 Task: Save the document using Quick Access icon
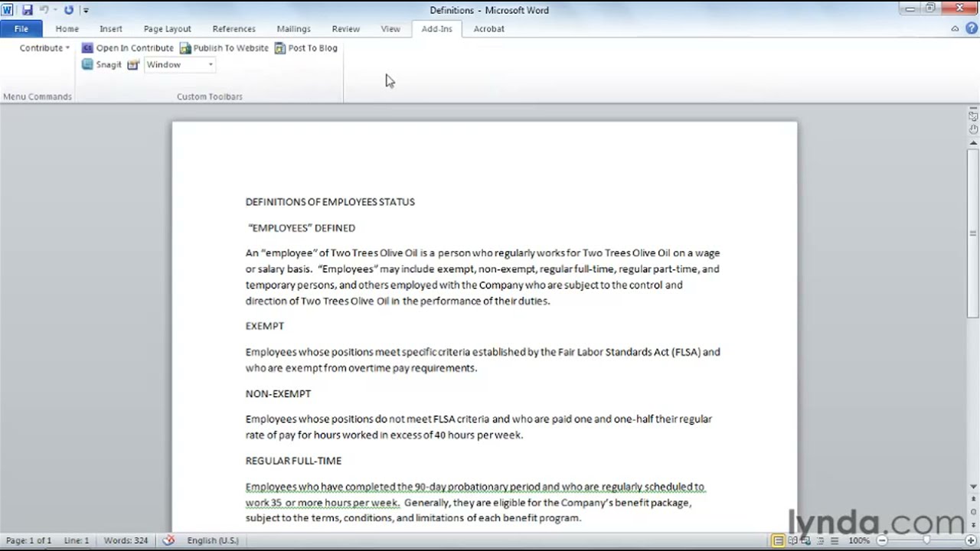(28, 10)
